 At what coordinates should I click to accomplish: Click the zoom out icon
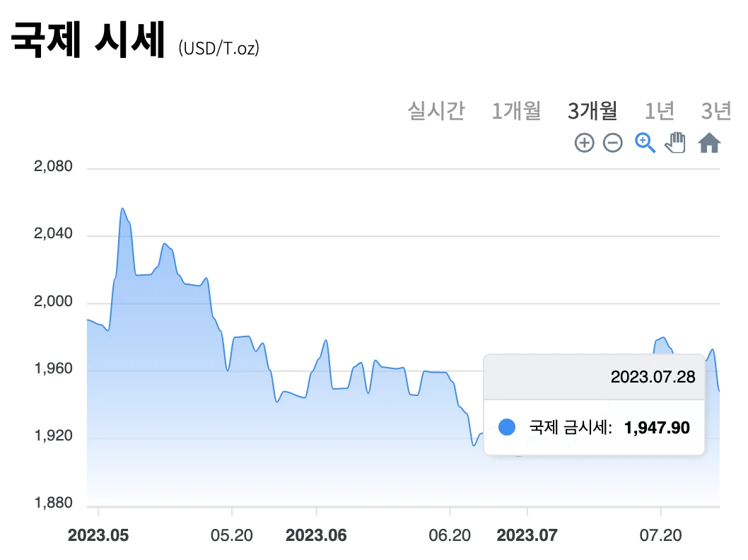pos(612,143)
